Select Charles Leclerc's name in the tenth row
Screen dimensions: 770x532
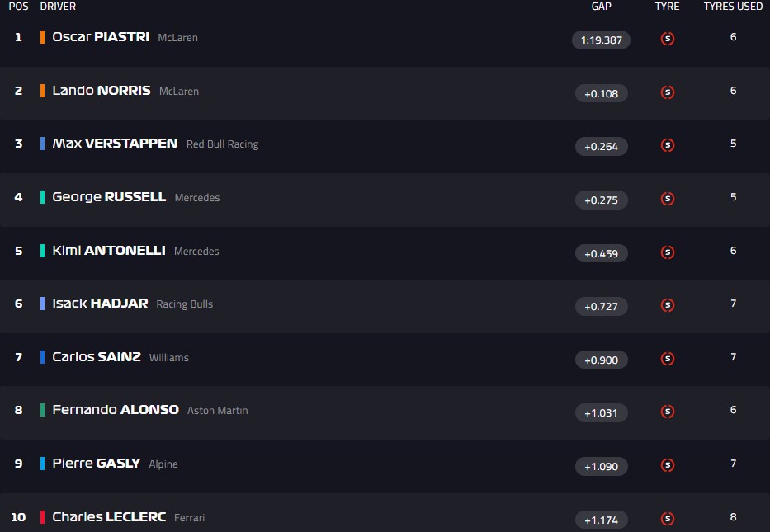click(109, 517)
